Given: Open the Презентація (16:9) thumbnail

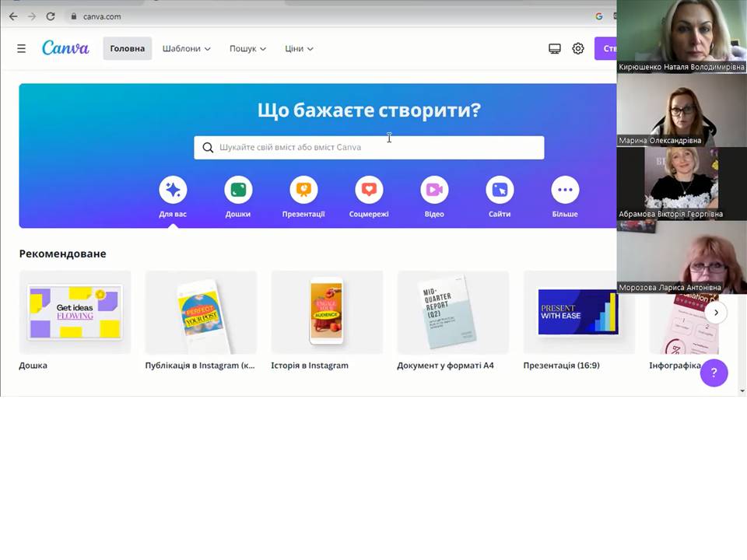Looking at the screenshot, I should pos(578,313).
